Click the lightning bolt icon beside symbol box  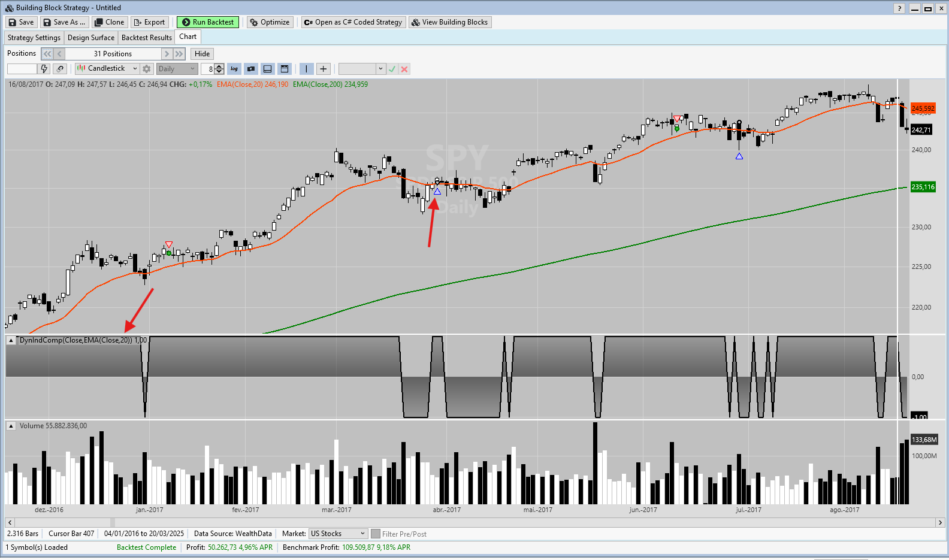tap(44, 69)
